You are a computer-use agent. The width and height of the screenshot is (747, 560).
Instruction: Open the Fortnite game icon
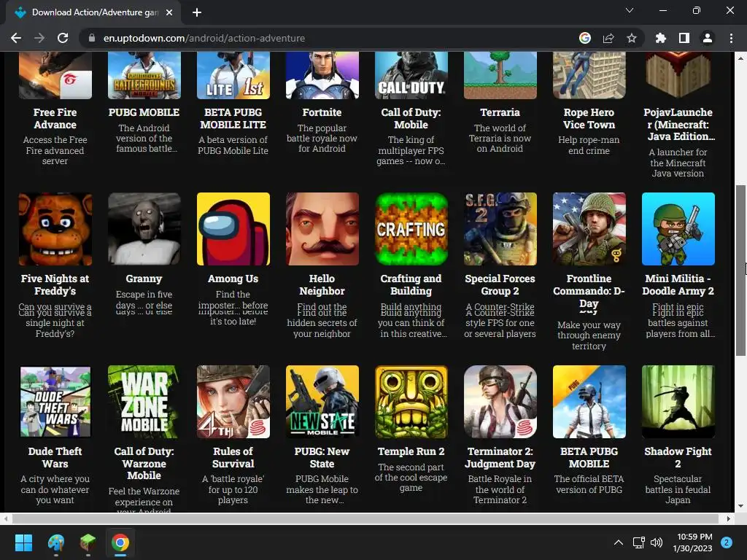pyautogui.click(x=322, y=76)
